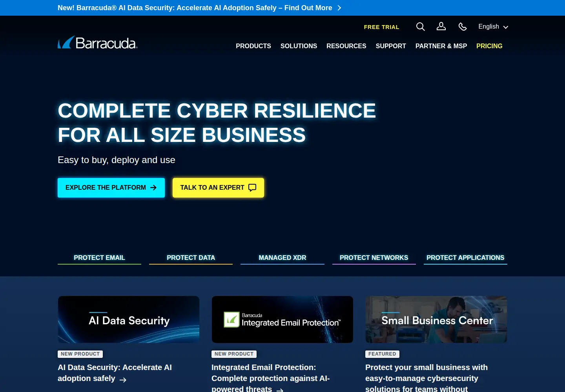
Task: Open 'Integrated Email Protection: Complete protection' link
Action: [x=270, y=378]
